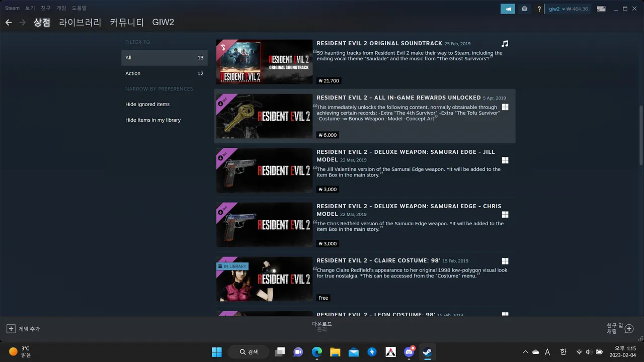The image size is (644, 362).
Task: Click the IN LIBRARY badge on Claire Costume
Action: coord(232,266)
